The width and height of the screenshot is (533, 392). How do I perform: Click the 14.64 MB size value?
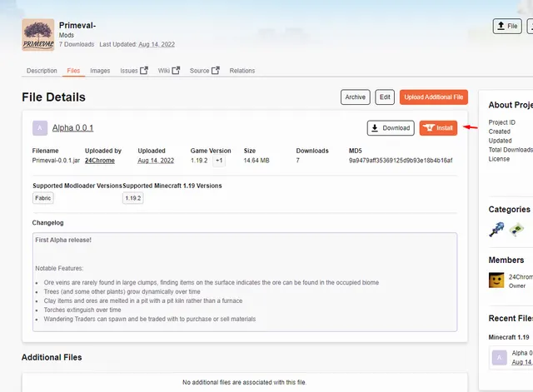click(257, 161)
